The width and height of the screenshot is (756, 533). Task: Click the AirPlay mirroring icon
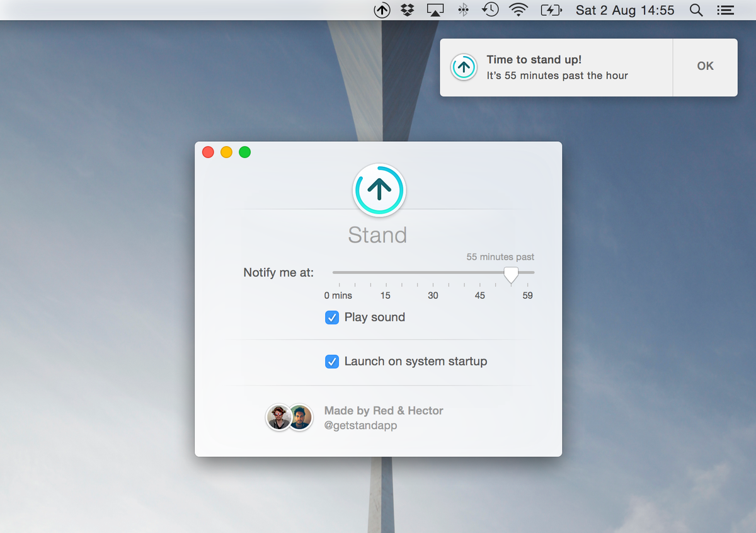point(435,10)
